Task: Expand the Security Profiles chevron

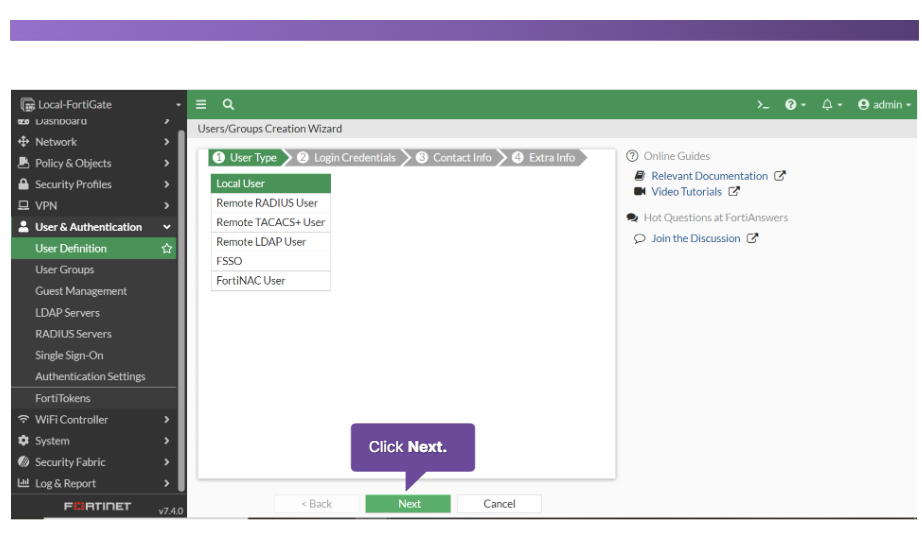Action: (x=167, y=184)
